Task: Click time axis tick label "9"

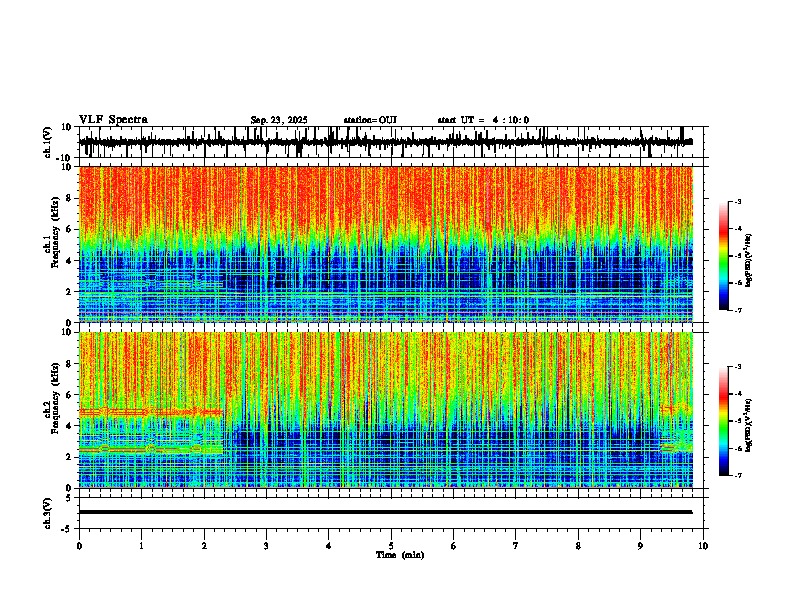Action: click(x=640, y=546)
